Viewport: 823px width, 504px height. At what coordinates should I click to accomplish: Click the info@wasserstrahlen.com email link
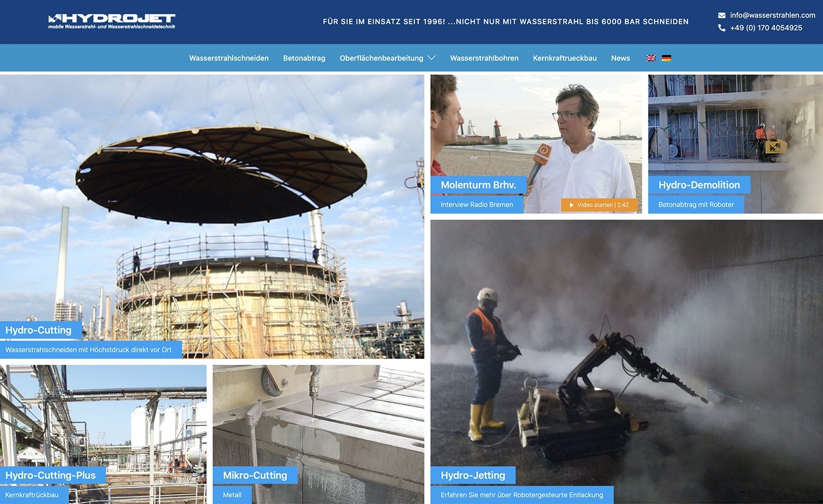[x=772, y=15]
